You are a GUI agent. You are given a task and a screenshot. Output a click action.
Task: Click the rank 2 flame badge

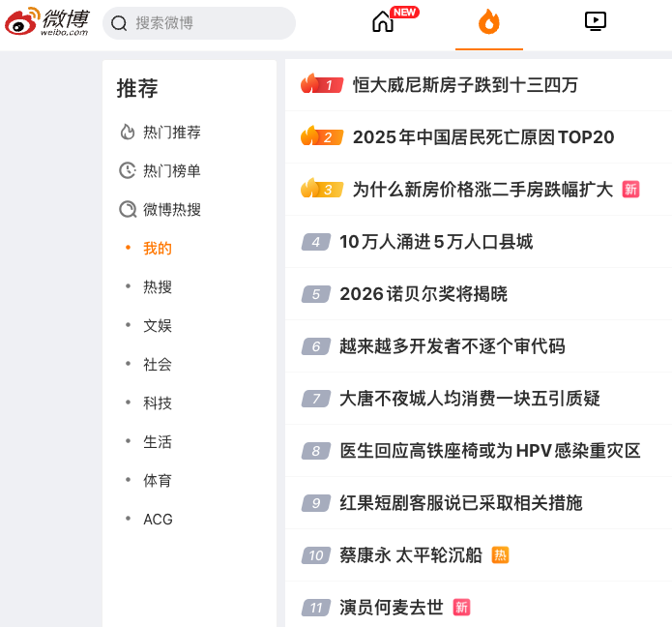click(322, 136)
